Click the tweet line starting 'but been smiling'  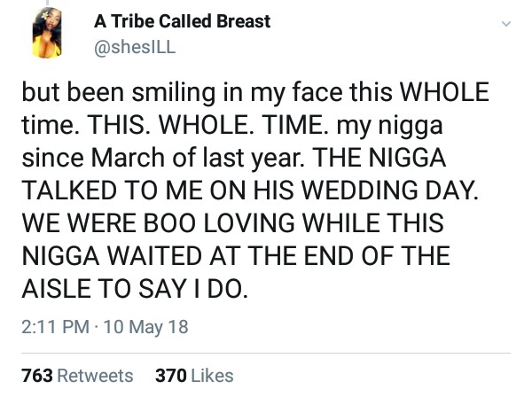coord(256,93)
